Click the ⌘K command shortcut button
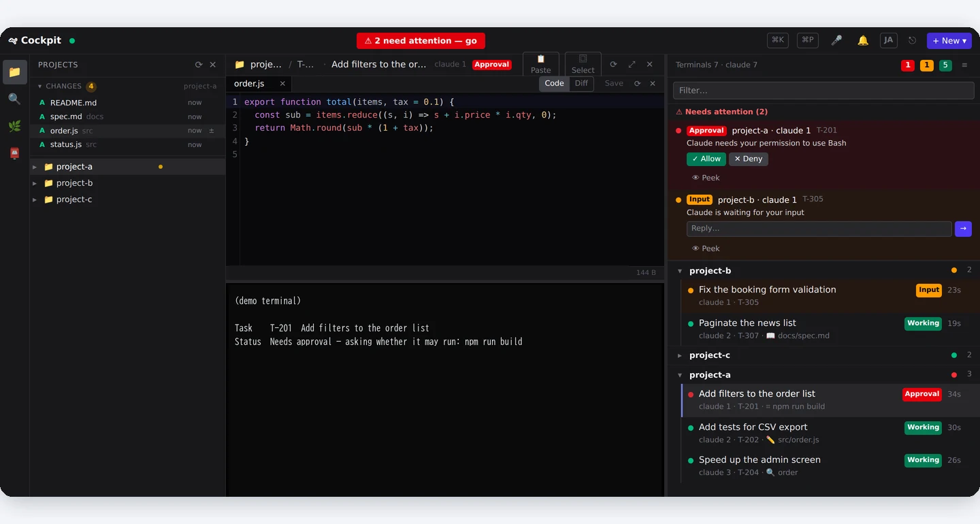980x524 pixels. pyautogui.click(x=778, y=40)
